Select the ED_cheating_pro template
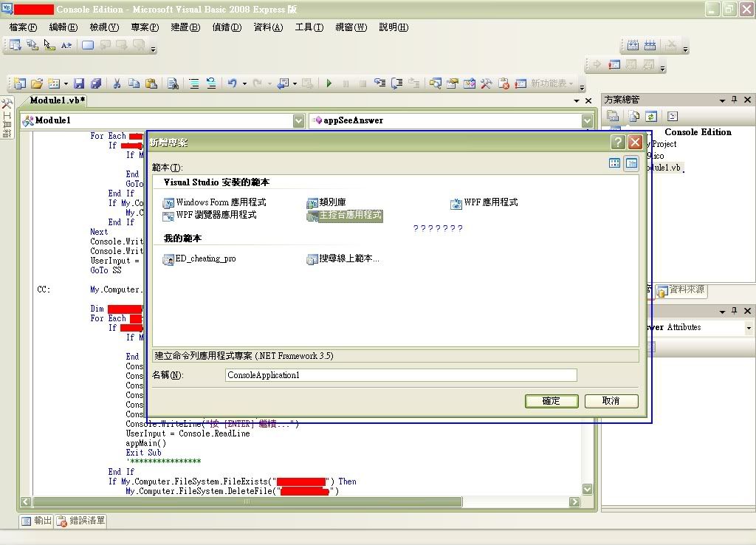This screenshot has height=545, width=756. (199, 259)
